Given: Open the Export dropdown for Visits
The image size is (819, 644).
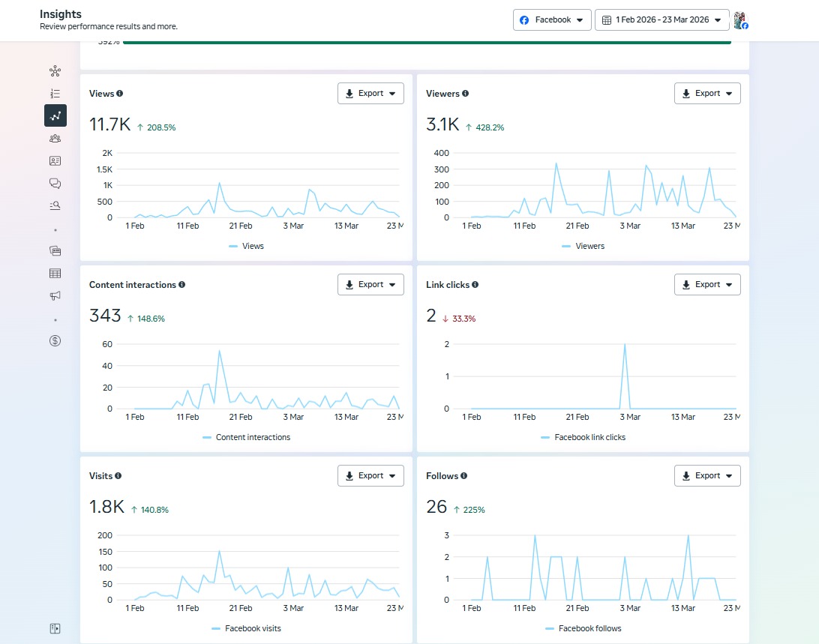Looking at the screenshot, I should (370, 476).
